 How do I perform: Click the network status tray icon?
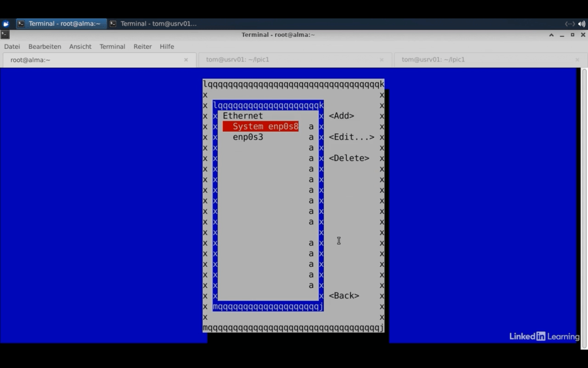point(570,24)
